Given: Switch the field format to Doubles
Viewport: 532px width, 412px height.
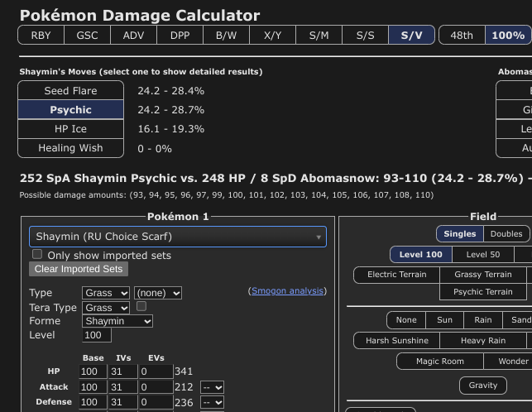Looking at the screenshot, I should click(x=506, y=234).
